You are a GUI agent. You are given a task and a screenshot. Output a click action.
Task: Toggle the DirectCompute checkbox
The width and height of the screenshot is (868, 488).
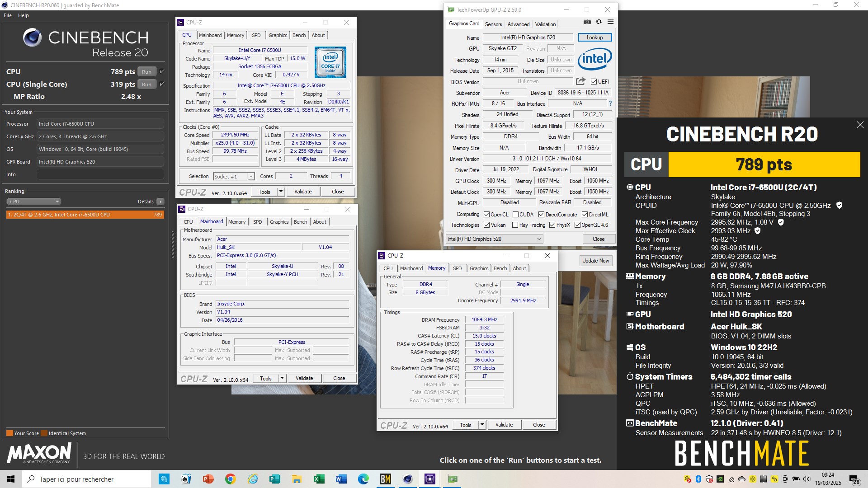pyautogui.click(x=541, y=215)
